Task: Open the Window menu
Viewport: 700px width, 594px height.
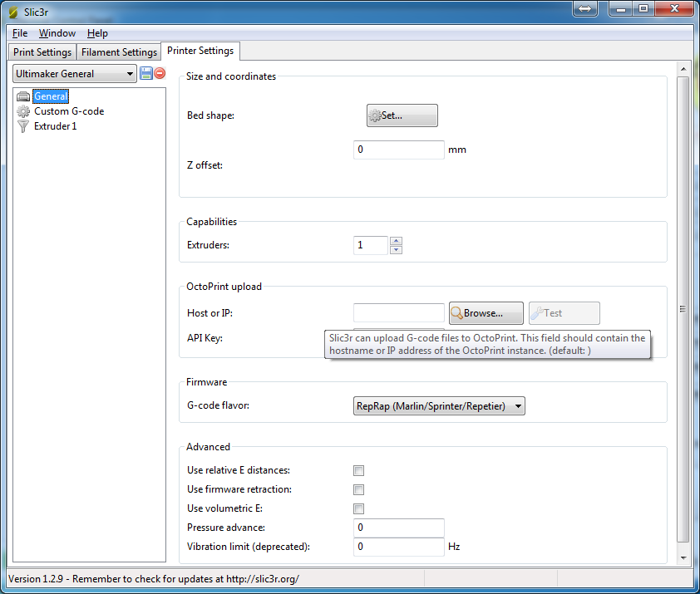Action: tap(57, 33)
